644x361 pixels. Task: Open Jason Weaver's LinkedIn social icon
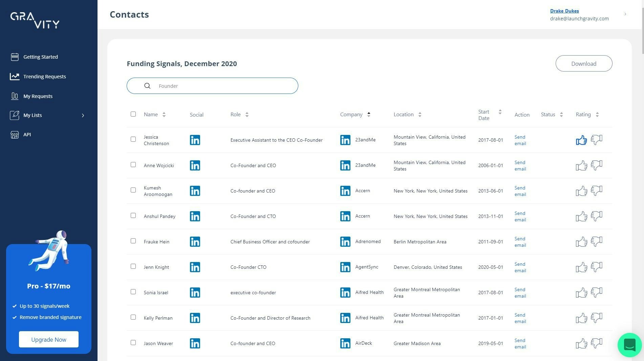(195, 343)
